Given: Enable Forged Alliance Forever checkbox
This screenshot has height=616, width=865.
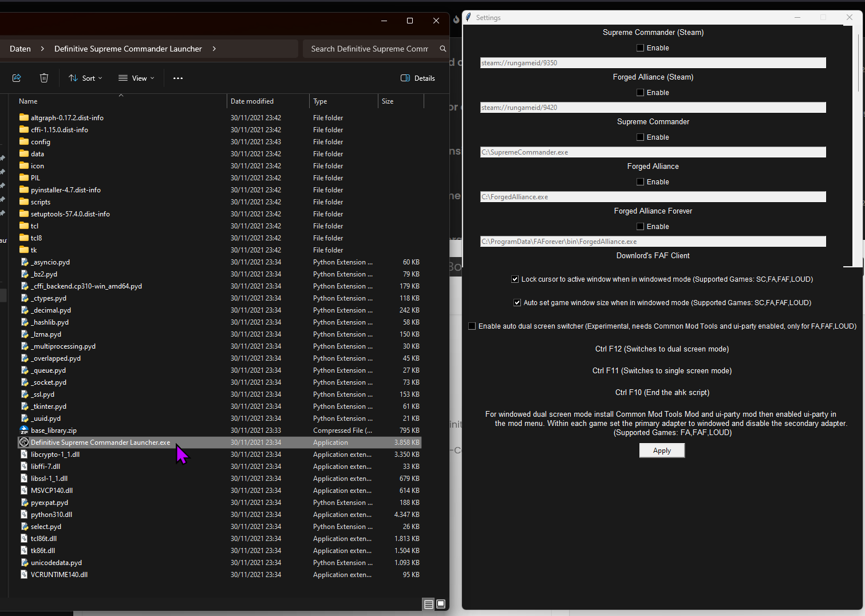Looking at the screenshot, I should tap(641, 227).
